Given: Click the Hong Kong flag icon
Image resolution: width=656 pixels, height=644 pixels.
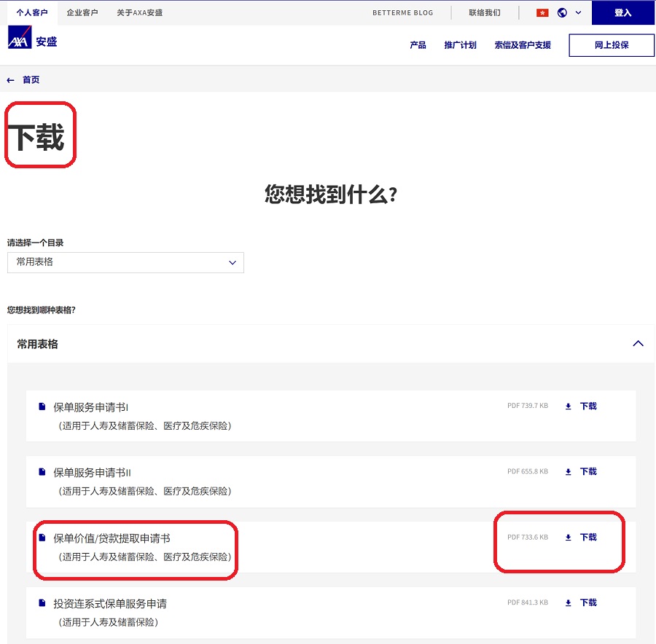Looking at the screenshot, I should [x=542, y=13].
